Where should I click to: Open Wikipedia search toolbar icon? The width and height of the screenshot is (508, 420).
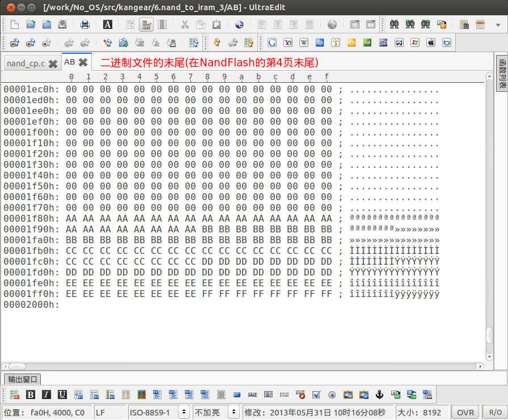pos(304,43)
